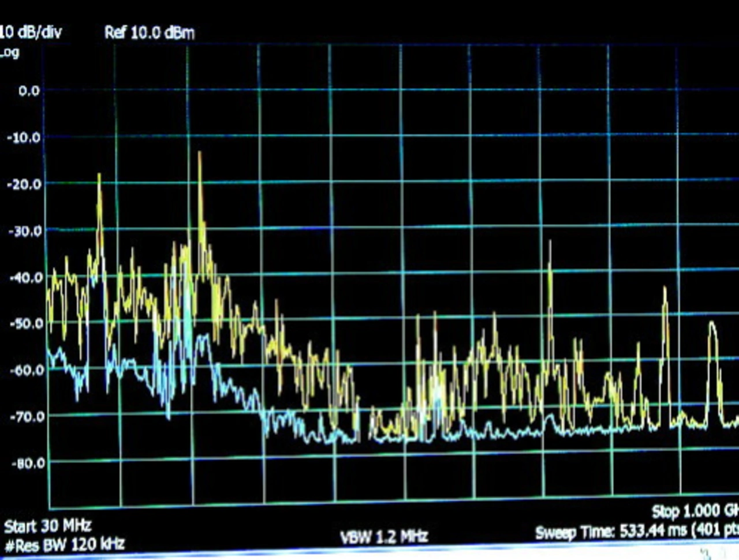Screen dimensions: 739x560
Task: Click the -40.0 y-axis label
Action: [25, 277]
